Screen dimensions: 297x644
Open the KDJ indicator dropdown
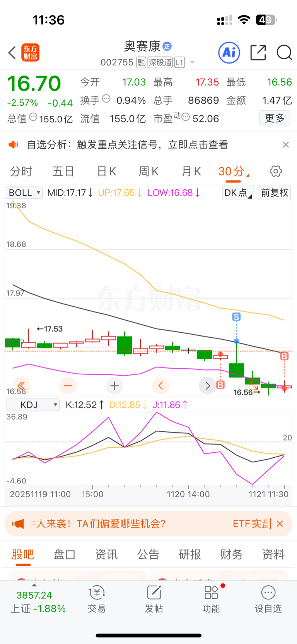[x=33, y=405]
